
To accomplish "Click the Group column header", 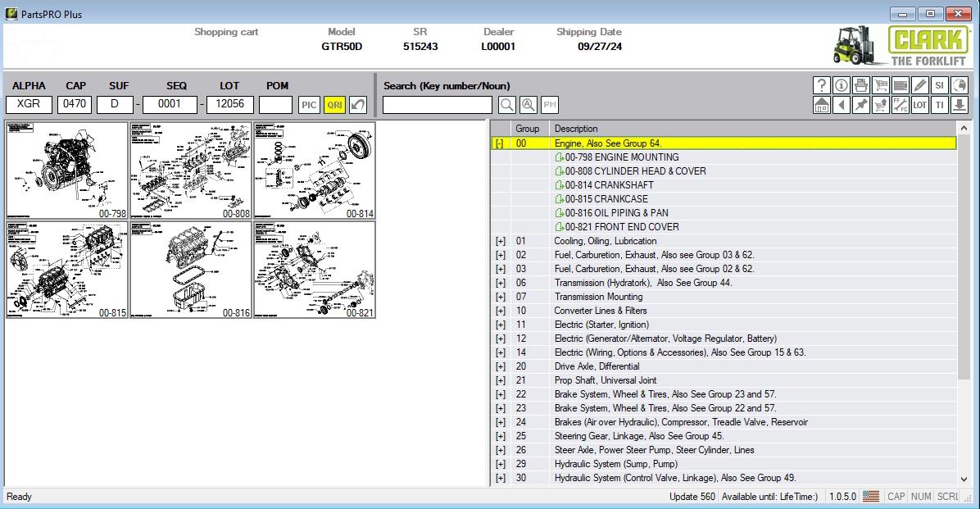I will (x=529, y=129).
